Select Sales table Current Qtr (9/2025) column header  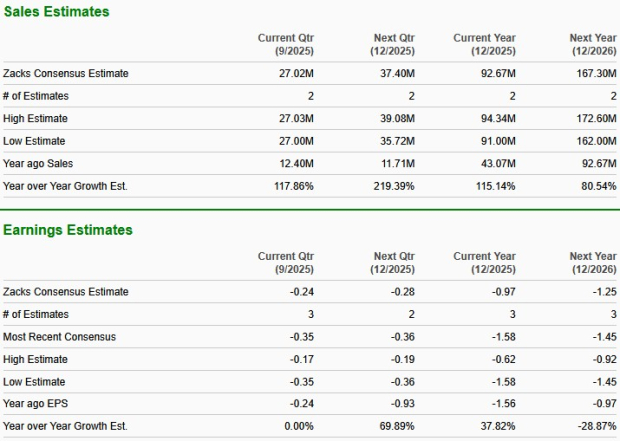tap(285, 44)
